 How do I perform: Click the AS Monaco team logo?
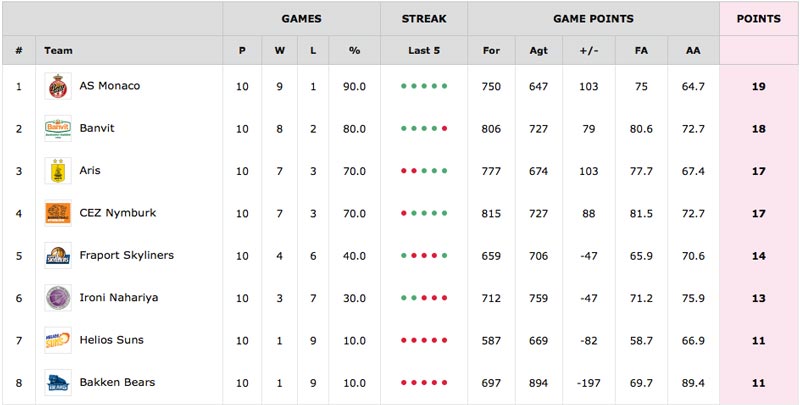58,86
